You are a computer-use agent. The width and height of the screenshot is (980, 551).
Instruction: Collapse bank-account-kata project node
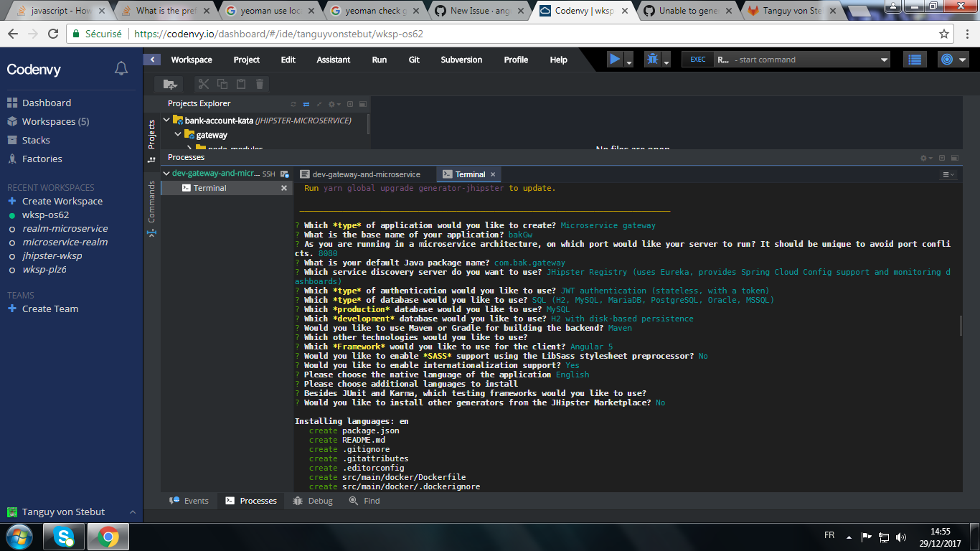pyautogui.click(x=167, y=121)
